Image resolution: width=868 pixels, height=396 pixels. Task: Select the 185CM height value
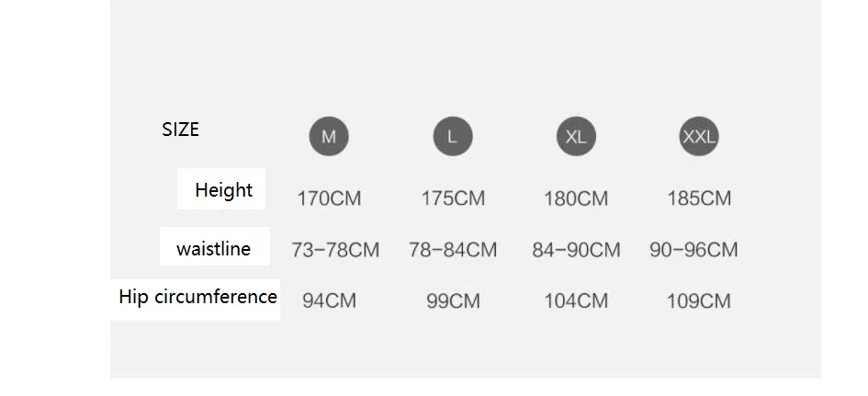699,198
